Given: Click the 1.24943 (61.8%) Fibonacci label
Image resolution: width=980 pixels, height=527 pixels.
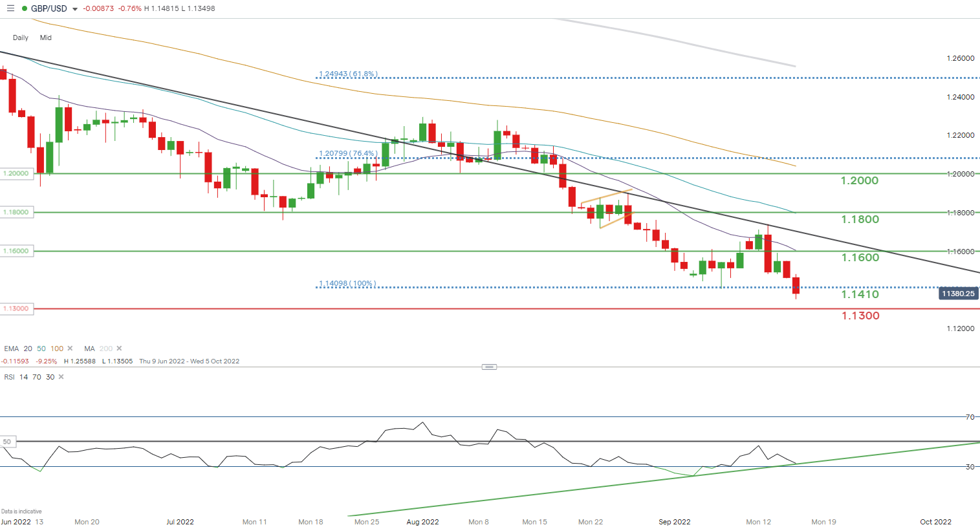Looking at the screenshot, I should 348,74.
